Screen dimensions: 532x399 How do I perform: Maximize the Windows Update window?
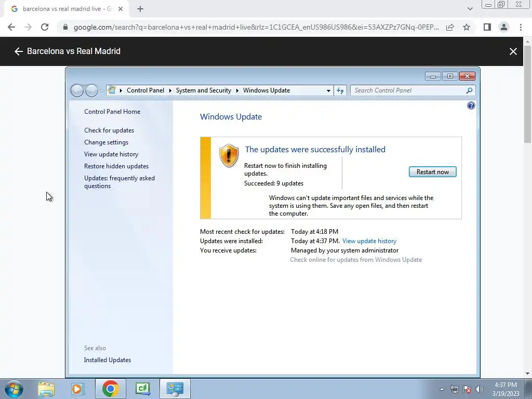coord(450,76)
